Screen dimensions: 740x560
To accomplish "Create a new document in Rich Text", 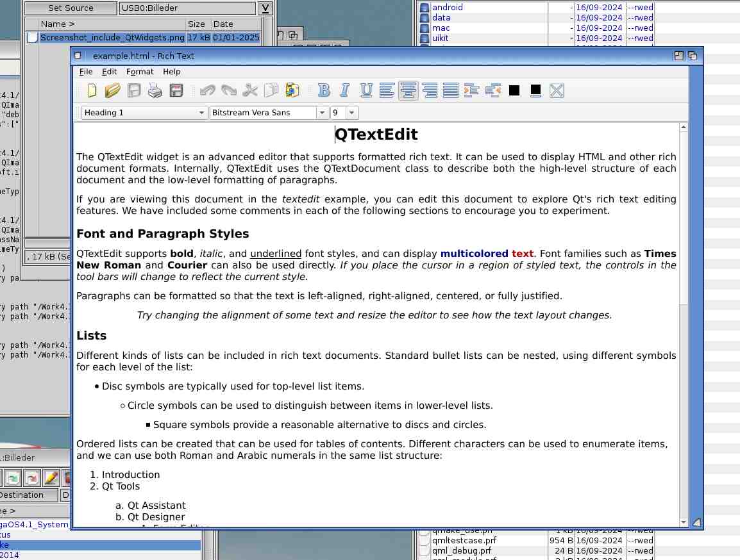I will pos(92,90).
